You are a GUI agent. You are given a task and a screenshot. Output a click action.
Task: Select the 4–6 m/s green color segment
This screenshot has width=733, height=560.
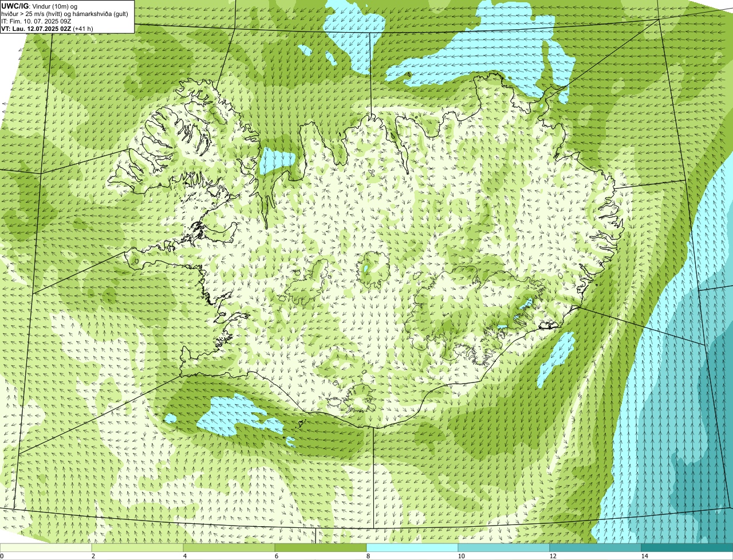click(229, 547)
